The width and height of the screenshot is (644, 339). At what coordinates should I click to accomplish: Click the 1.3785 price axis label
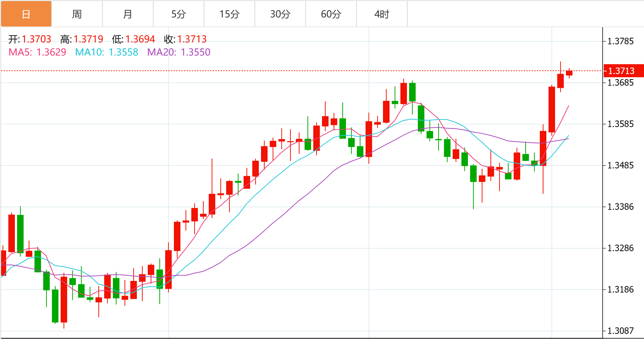click(620, 41)
